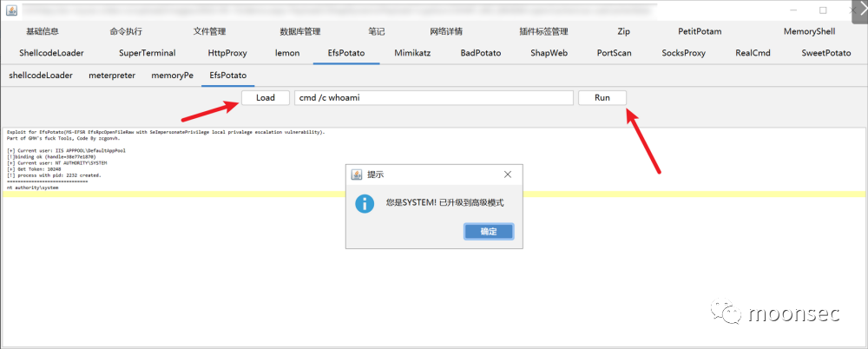Open the SocksProxy tab
The image size is (868, 349).
(684, 53)
